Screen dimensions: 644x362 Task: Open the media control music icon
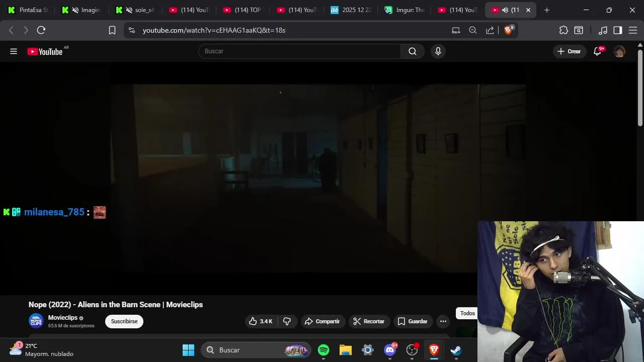603,30
